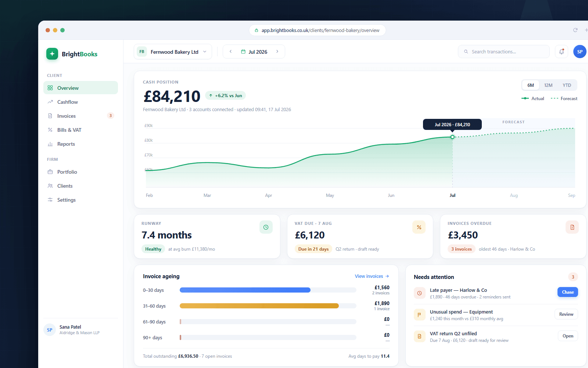Screen dimensions: 588x368
Task: Open the VAT return Q2 item
Action: coord(568,336)
